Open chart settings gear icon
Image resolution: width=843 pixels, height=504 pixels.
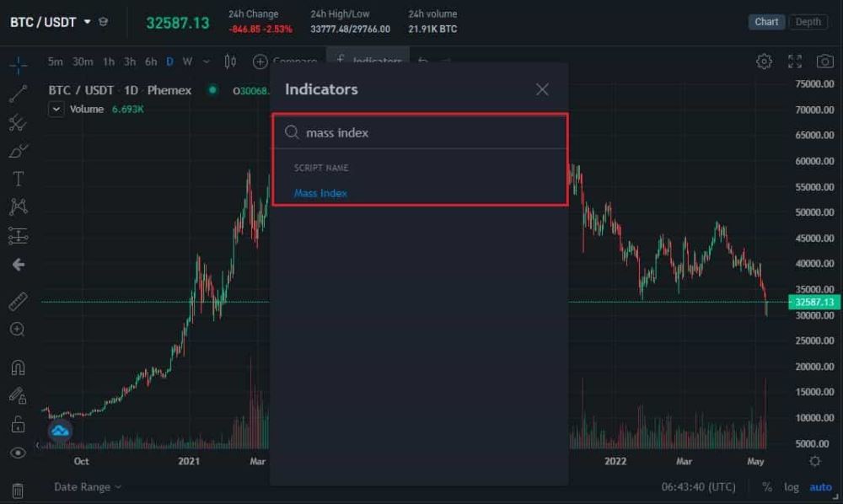coord(764,62)
